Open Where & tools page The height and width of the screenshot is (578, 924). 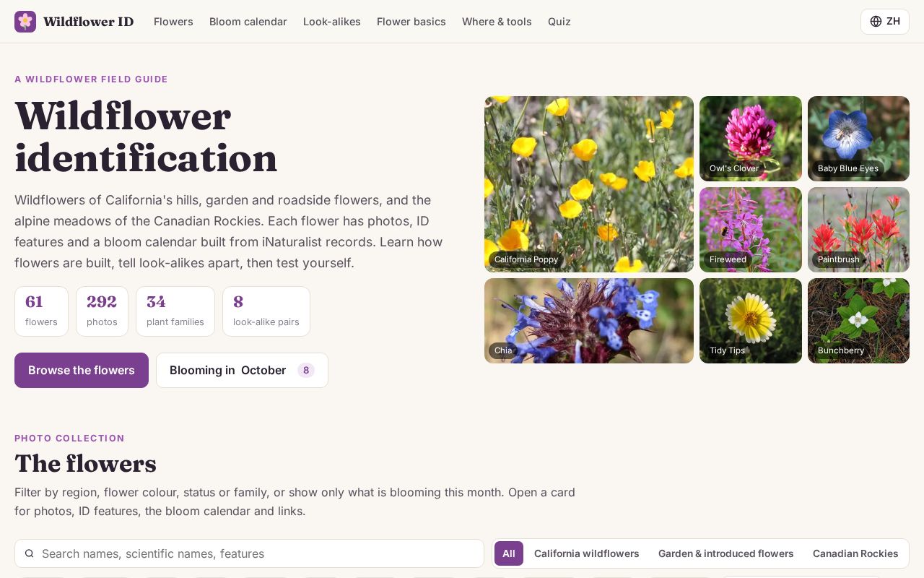[497, 22]
